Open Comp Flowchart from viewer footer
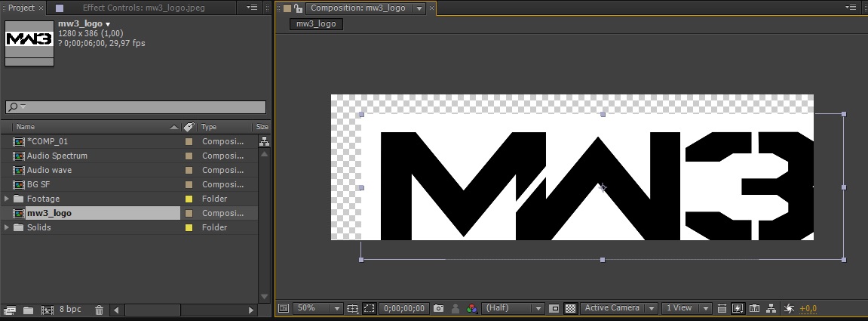This screenshot has width=868, height=321. [771, 308]
